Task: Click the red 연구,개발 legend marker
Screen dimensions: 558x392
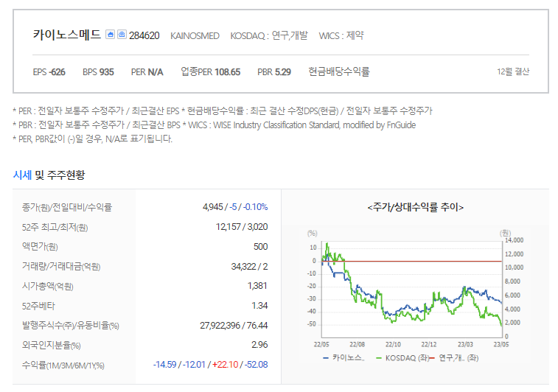Action: 432,358
